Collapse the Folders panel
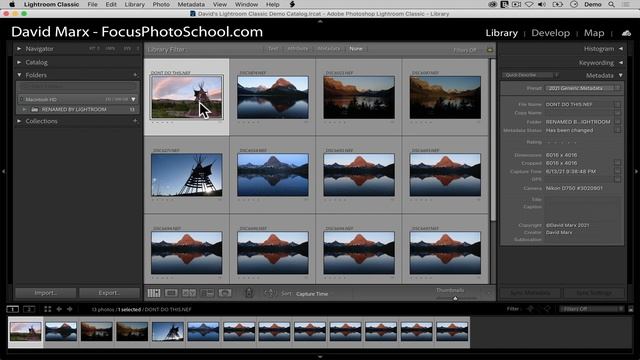 (19, 75)
